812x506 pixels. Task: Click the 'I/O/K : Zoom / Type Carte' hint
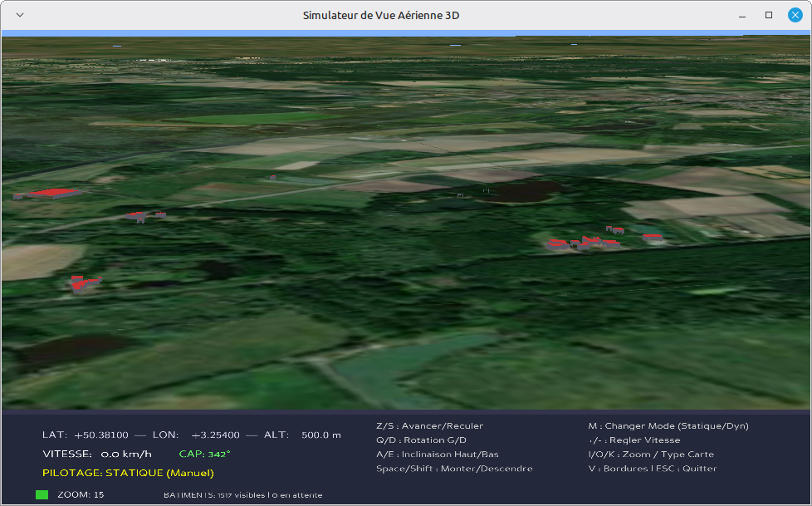(650, 454)
